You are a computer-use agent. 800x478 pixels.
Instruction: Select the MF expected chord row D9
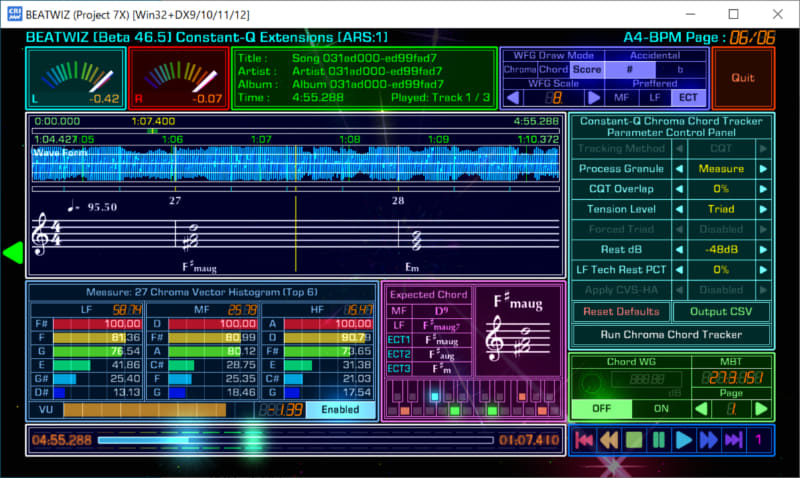(429, 311)
